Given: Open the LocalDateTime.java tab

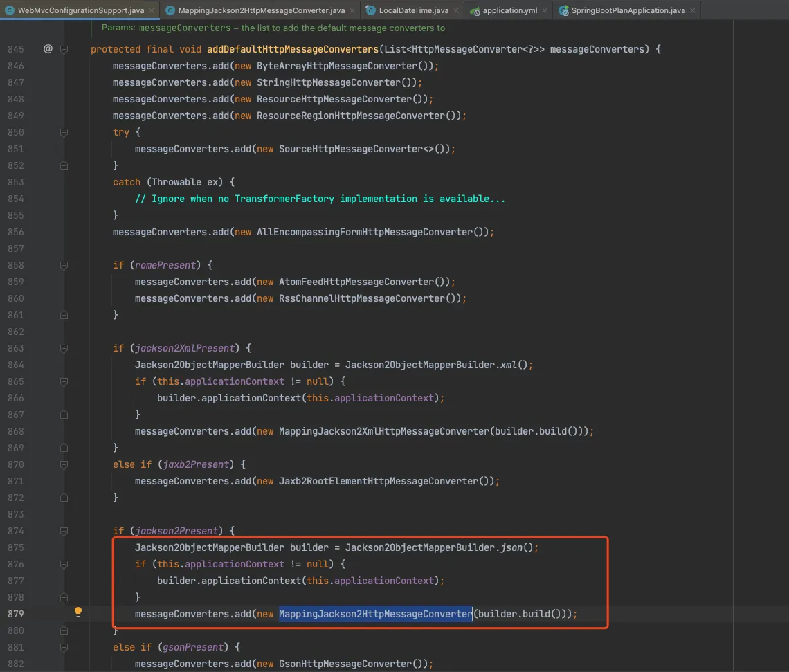Looking at the screenshot, I should pyautogui.click(x=413, y=11).
